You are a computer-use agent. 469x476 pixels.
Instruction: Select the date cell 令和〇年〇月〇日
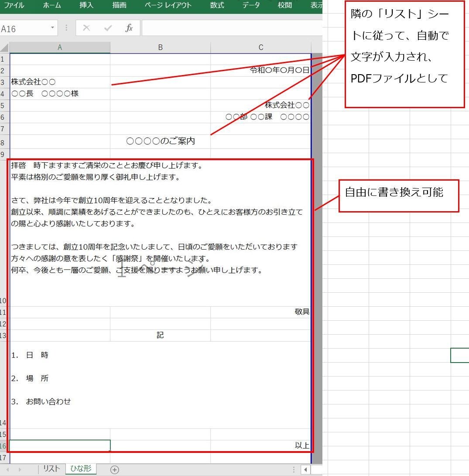(261, 70)
